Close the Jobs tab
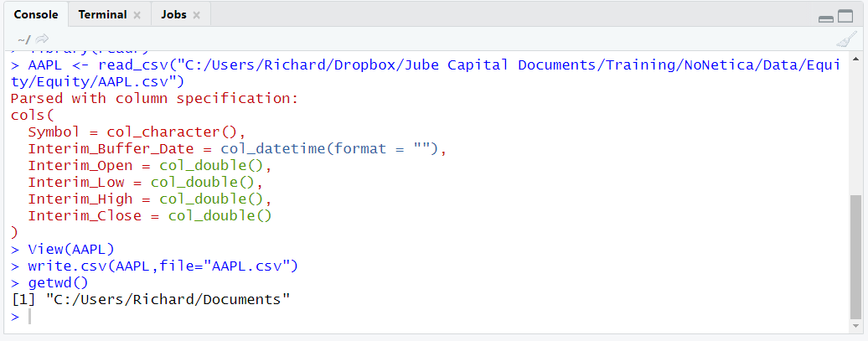Image resolution: width=868 pixels, height=341 pixels. click(196, 15)
